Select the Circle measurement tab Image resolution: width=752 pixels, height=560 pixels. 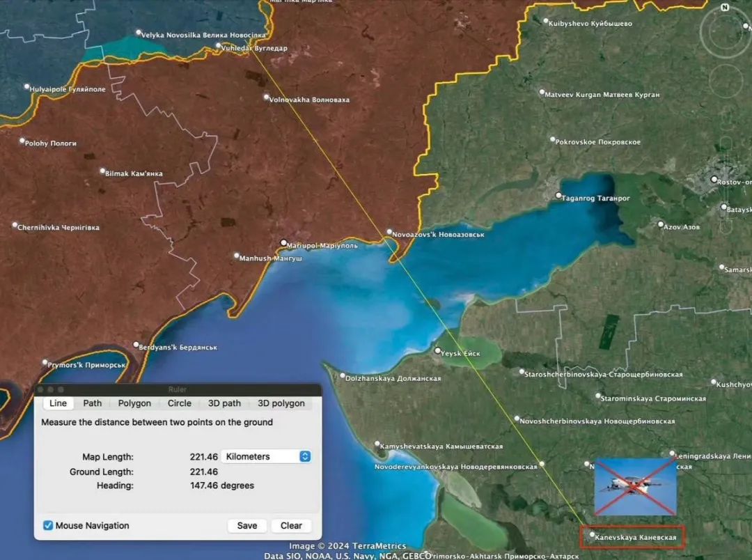click(x=179, y=403)
